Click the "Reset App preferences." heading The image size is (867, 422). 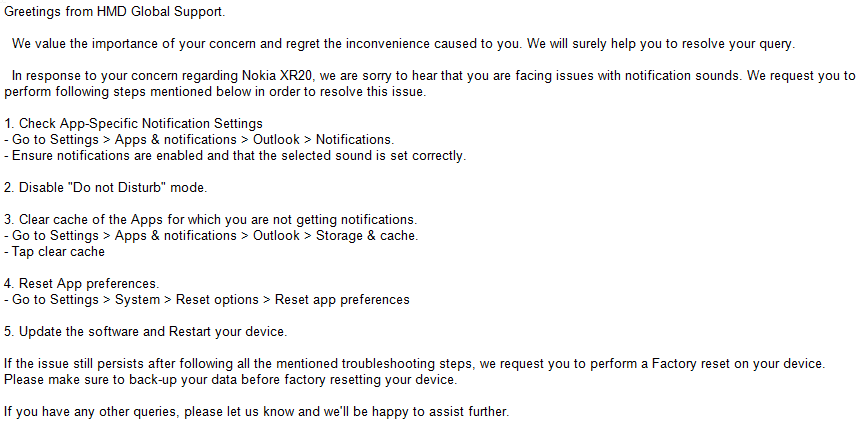[x=82, y=284]
